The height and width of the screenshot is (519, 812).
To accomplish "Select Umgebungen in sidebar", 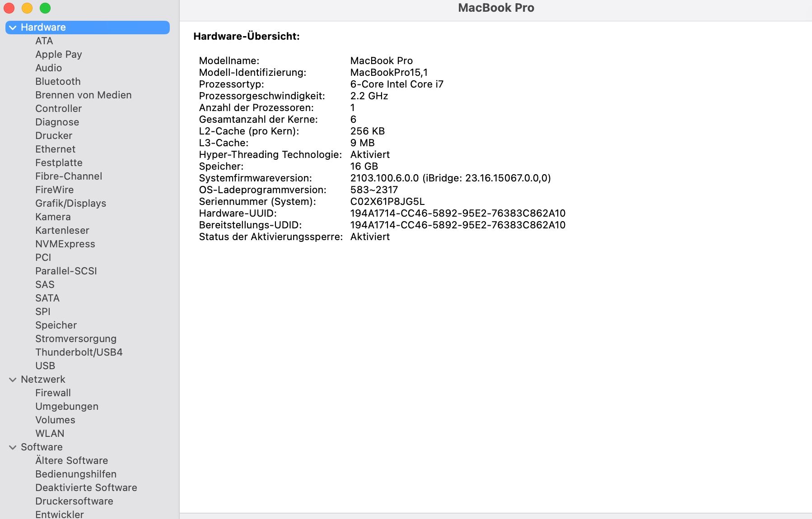I will click(67, 407).
